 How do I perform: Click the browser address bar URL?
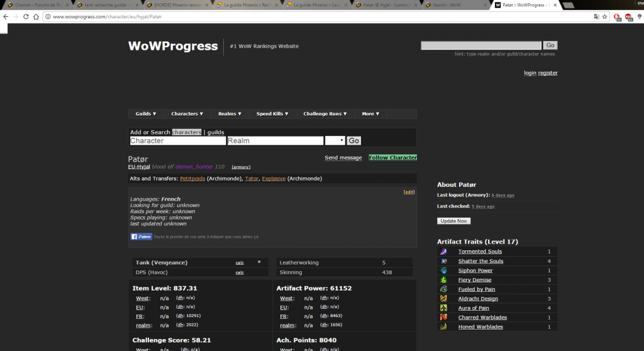107,17
